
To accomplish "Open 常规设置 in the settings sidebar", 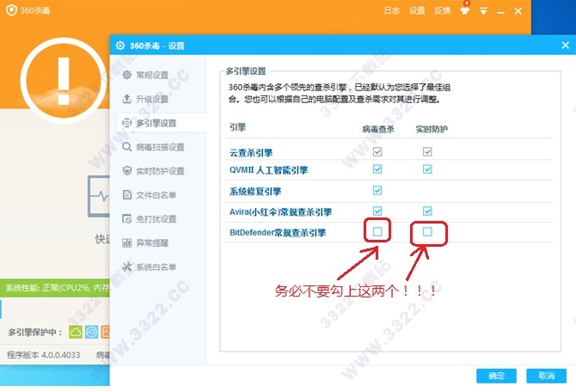I will coord(152,75).
